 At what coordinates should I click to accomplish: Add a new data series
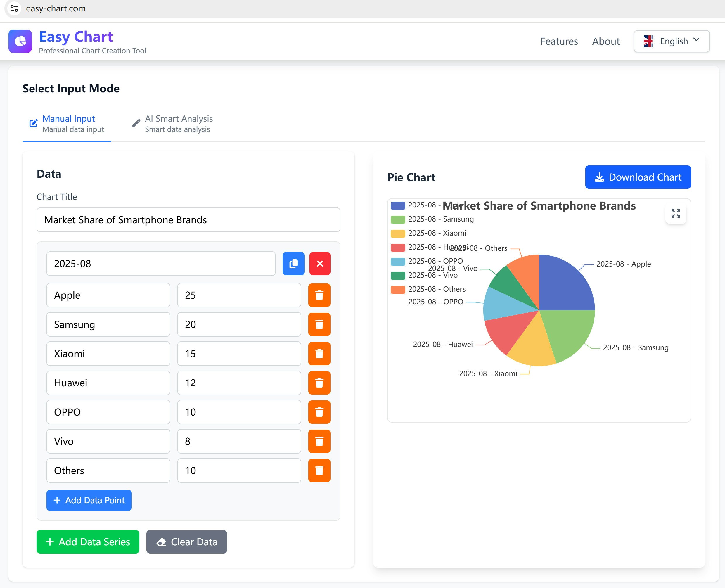pyautogui.click(x=88, y=542)
